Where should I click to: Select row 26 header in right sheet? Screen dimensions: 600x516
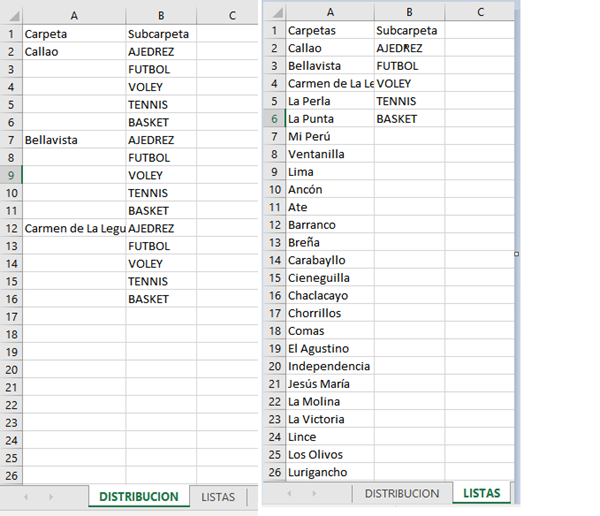275,472
